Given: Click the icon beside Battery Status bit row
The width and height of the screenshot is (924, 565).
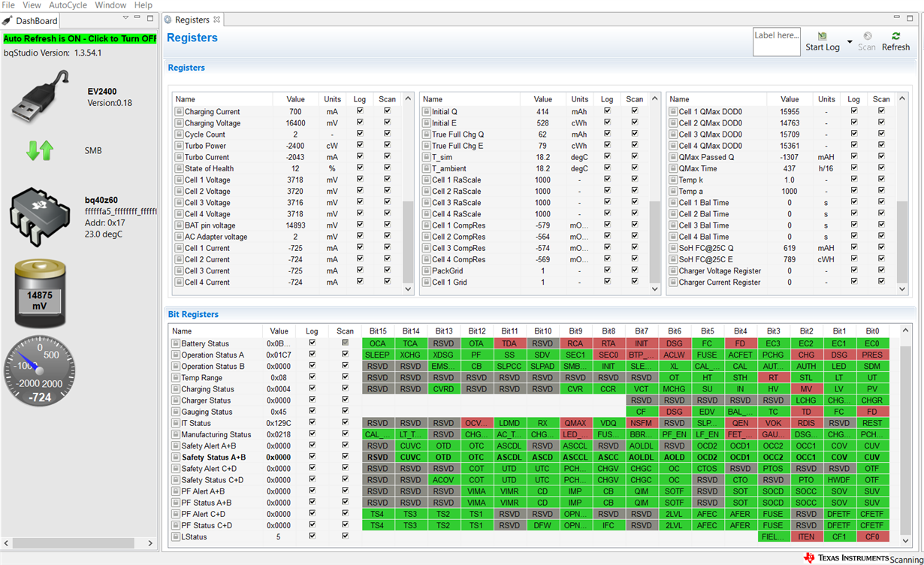Looking at the screenshot, I should point(176,343).
